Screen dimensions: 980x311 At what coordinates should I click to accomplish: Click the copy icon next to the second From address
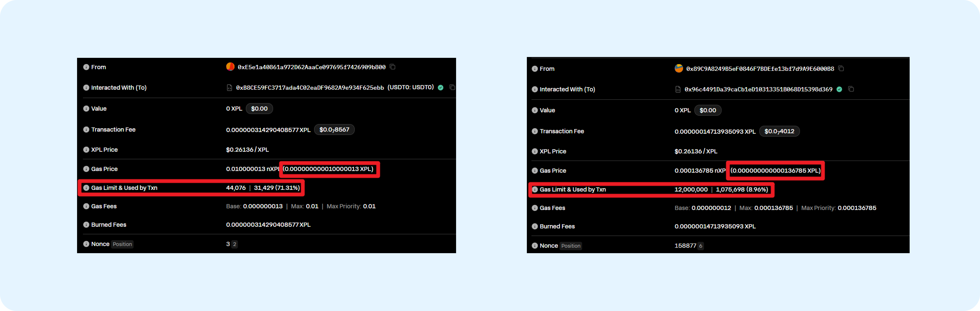coord(841,69)
